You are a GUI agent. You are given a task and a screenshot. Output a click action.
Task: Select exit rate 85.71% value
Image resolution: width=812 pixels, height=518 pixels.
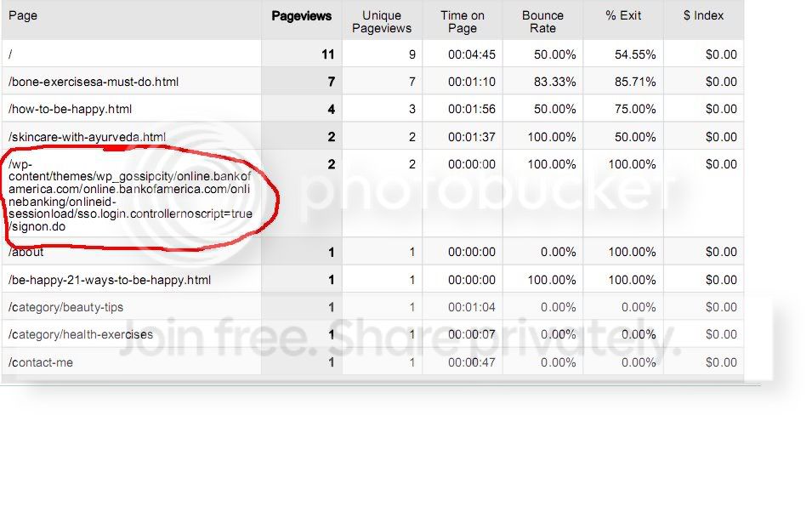635,82
